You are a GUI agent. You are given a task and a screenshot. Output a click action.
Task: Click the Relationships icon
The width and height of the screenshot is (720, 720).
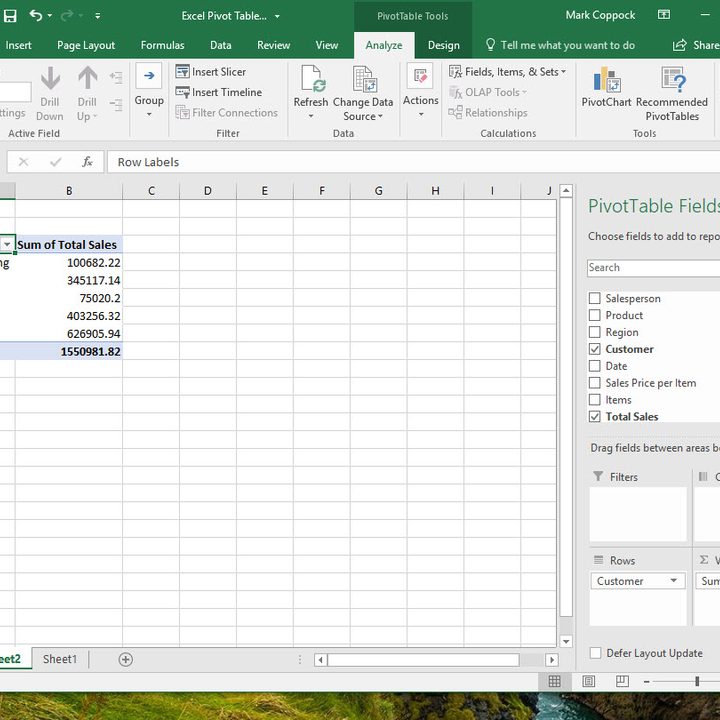456,112
